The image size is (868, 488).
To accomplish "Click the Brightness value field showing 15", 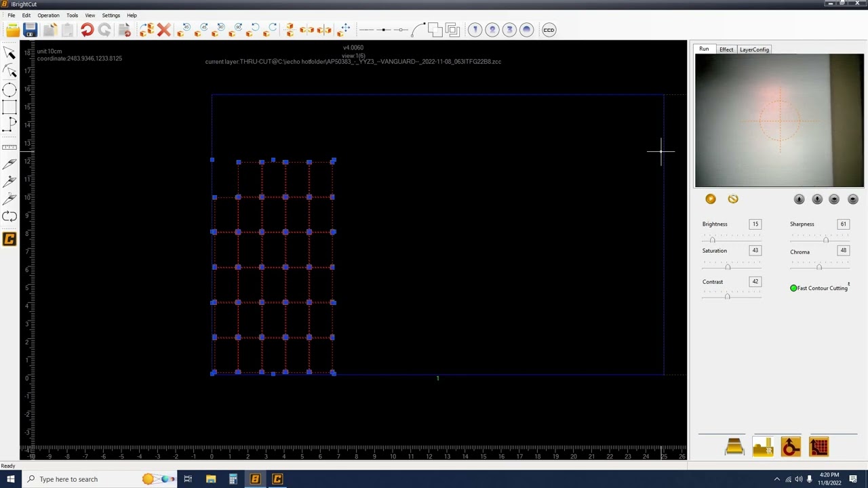I will pyautogui.click(x=755, y=224).
